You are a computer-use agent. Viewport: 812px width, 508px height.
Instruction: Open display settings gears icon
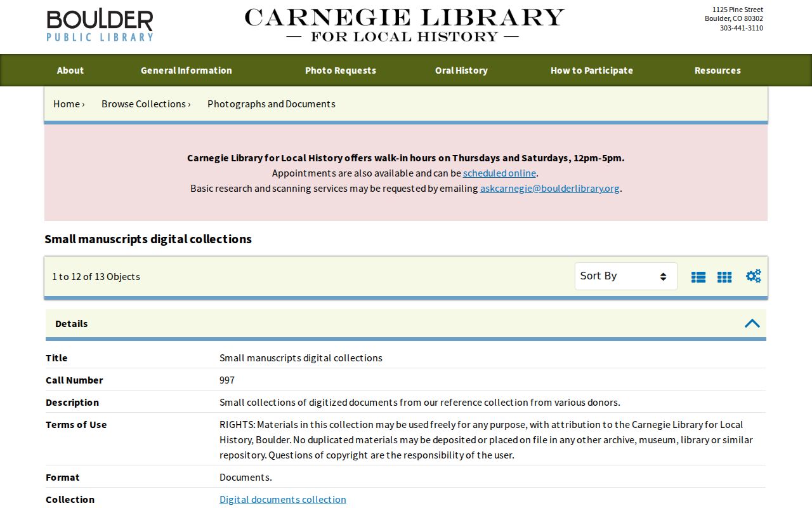pyautogui.click(x=753, y=276)
